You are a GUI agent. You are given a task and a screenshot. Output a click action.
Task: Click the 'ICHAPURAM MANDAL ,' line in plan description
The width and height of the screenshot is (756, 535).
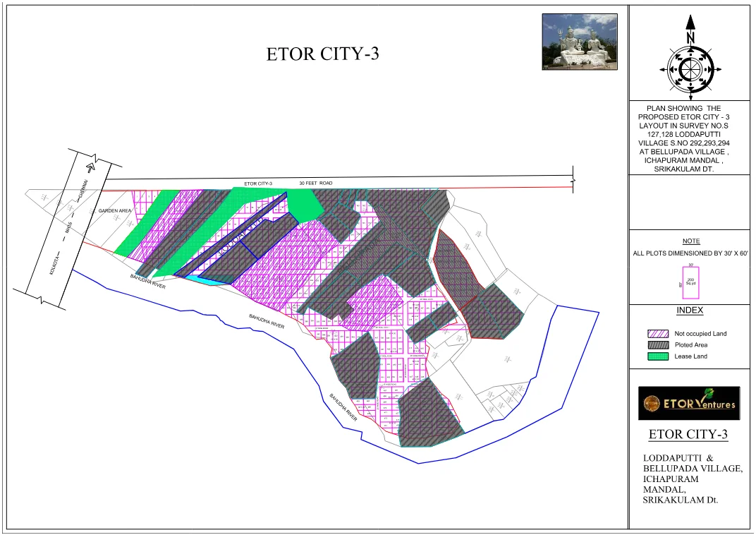pos(683,161)
